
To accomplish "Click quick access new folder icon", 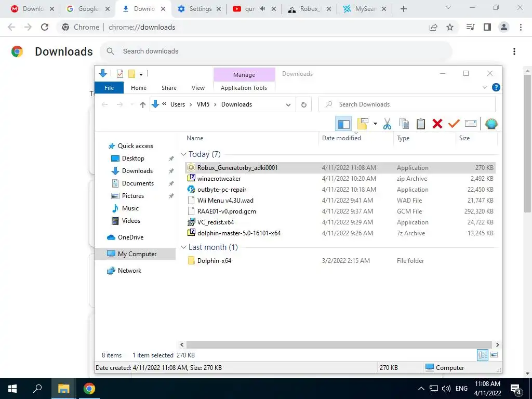I will (x=131, y=74).
